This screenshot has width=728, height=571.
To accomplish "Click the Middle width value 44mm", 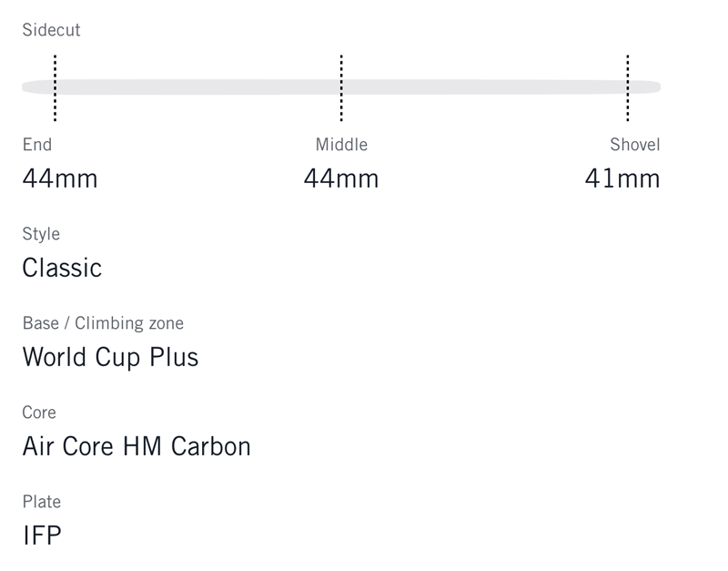I will click(x=341, y=178).
